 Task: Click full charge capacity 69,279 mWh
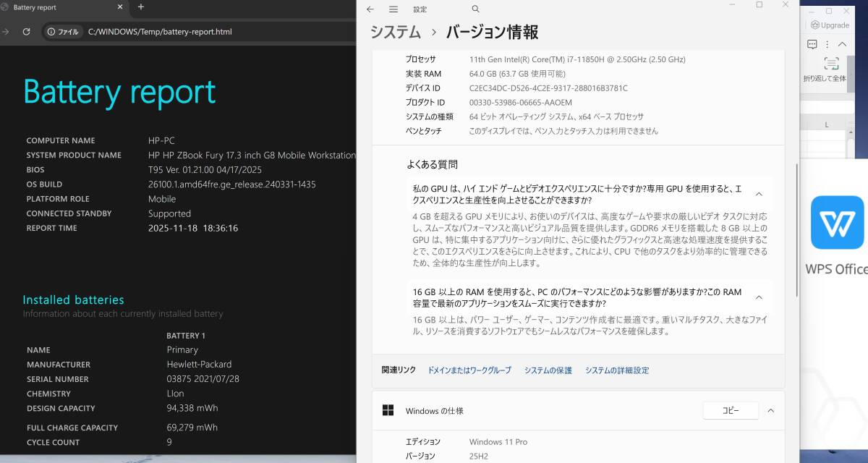click(192, 428)
